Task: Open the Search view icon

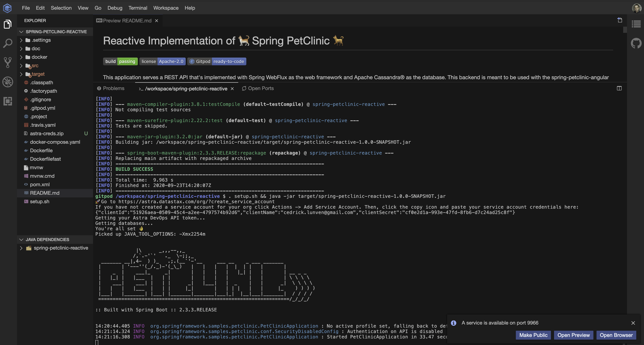Action: 8,43
